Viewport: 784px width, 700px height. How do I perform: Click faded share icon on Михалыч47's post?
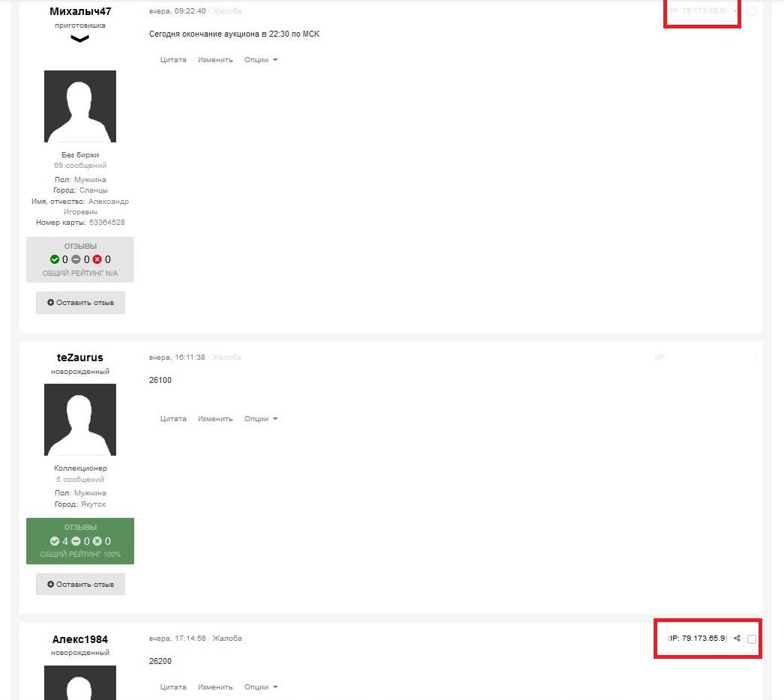736,11
